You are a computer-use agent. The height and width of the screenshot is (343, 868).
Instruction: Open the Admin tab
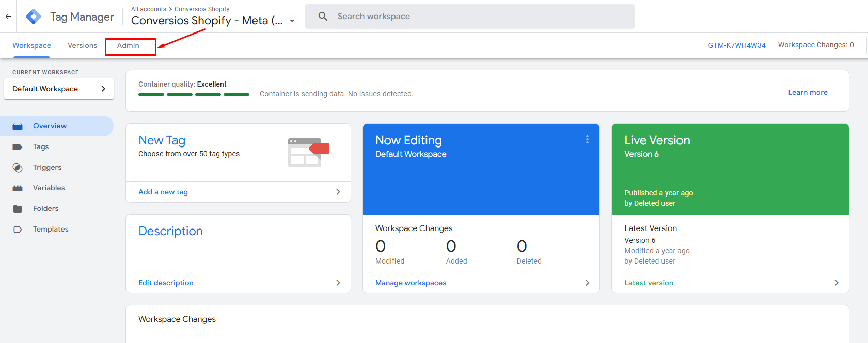pyautogui.click(x=128, y=45)
